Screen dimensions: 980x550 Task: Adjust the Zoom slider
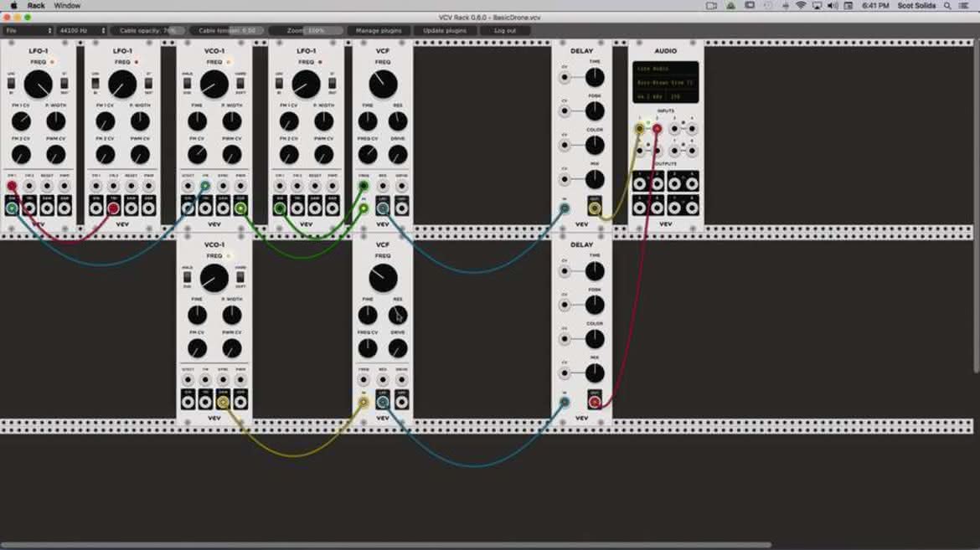click(307, 31)
